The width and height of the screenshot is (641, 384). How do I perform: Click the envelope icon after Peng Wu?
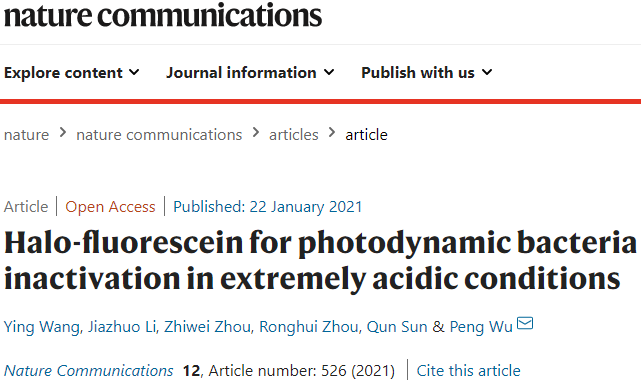pos(525,323)
